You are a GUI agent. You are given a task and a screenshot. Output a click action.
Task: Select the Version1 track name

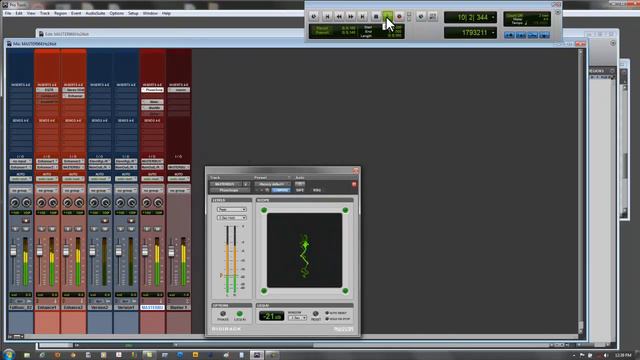click(126, 307)
